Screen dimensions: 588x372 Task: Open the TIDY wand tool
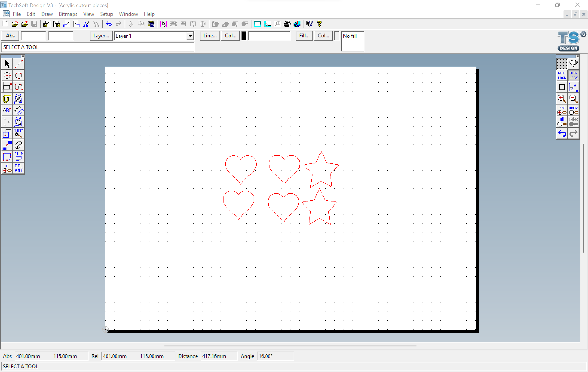coord(18,133)
